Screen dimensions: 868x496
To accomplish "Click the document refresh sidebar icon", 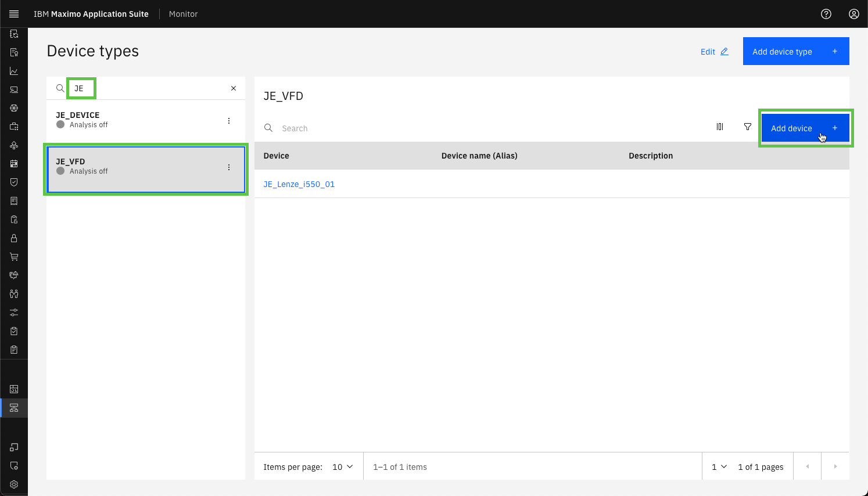I will pyautogui.click(x=14, y=34).
